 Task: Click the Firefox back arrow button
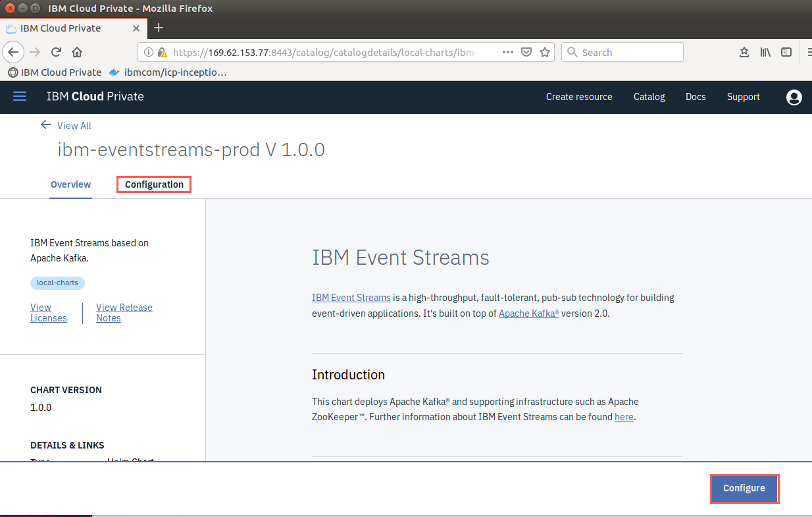click(x=14, y=52)
